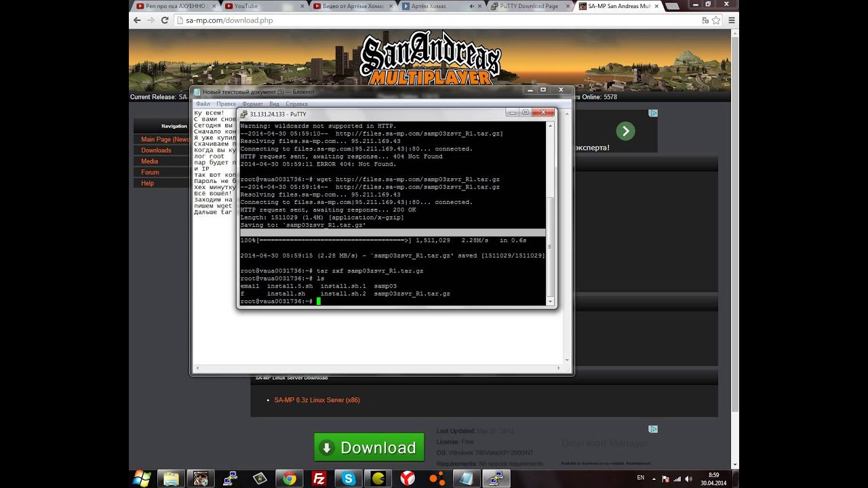Open Windows Explorer from the taskbar
The width and height of the screenshot is (868, 488).
pos(171,479)
